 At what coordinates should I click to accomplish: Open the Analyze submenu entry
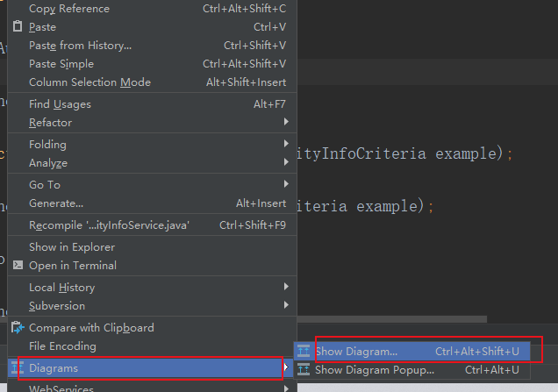153,163
